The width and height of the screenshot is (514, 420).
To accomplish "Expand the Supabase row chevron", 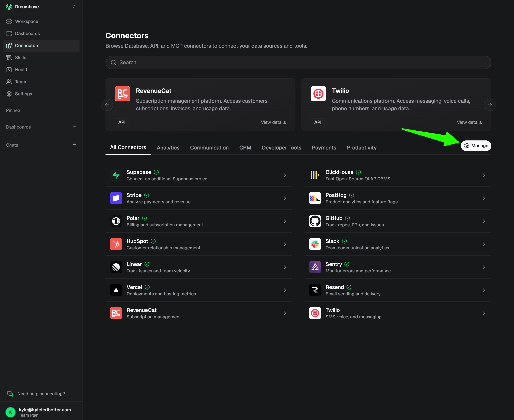I will [285, 175].
